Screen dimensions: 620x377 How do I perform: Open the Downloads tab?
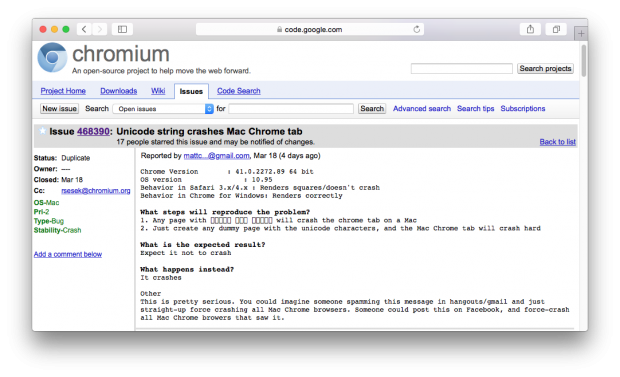tap(119, 91)
